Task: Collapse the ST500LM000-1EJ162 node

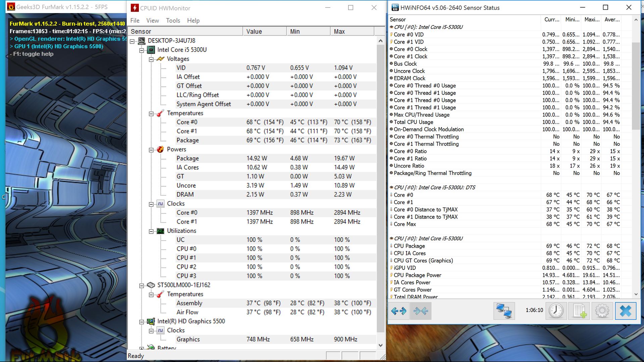Action: pos(142,286)
